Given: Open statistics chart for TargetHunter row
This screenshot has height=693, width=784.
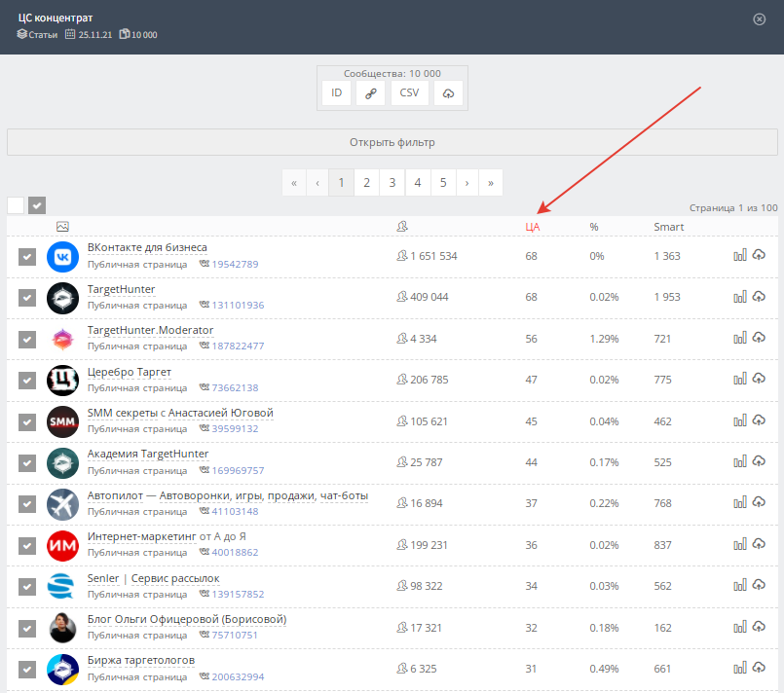Looking at the screenshot, I should tap(740, 297).
